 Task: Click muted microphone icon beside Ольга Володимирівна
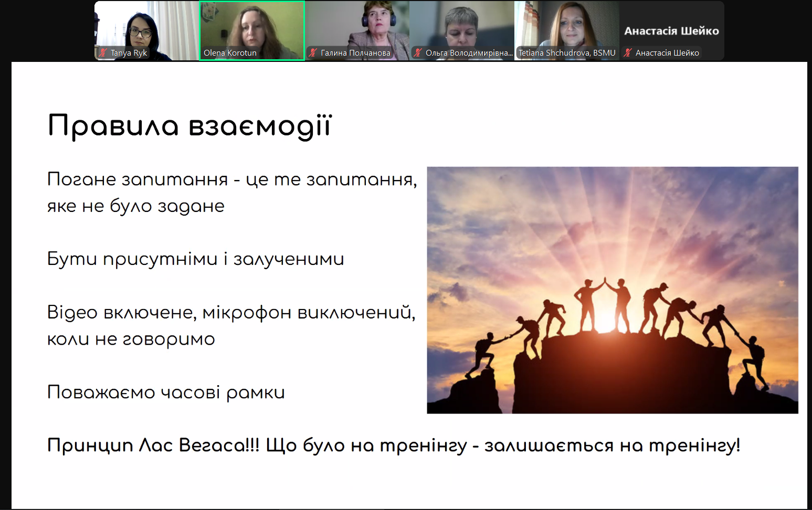[418, 52]
